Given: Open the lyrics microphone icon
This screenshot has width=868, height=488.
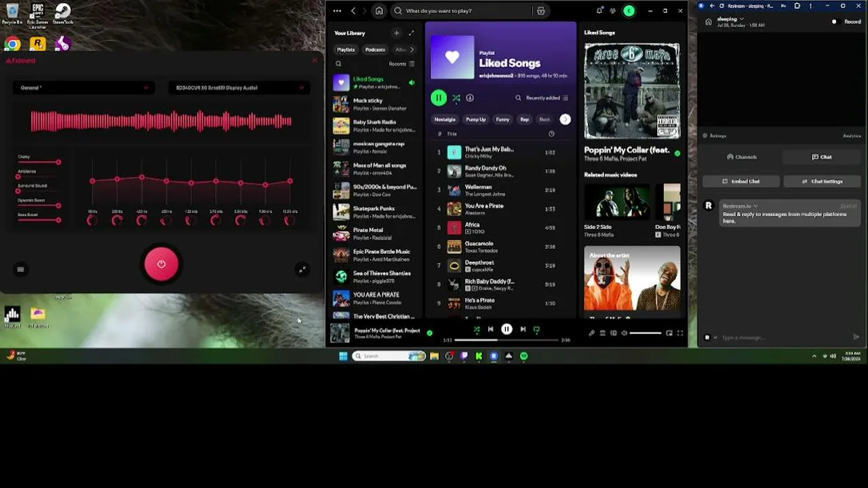Looking at the screenshot, I should 591,333.
